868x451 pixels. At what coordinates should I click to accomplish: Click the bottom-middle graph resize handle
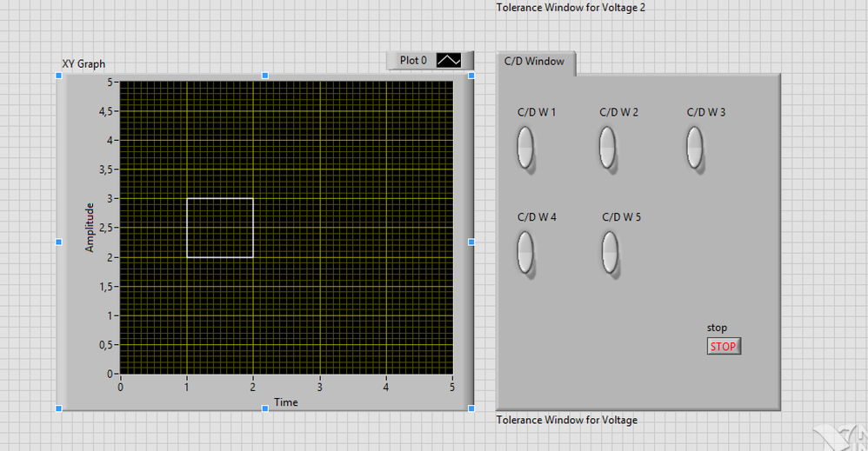(265, 408)
